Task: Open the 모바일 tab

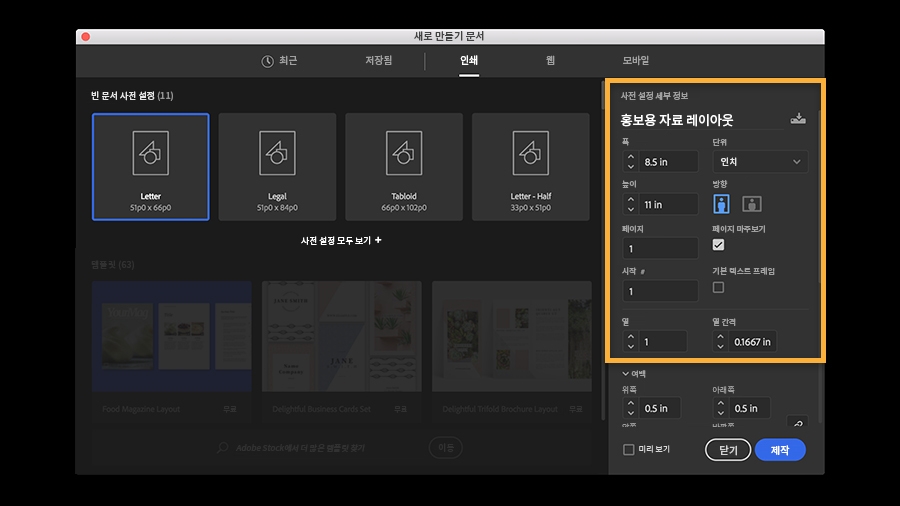Action: pyautogui.click(x=635, y=60)
